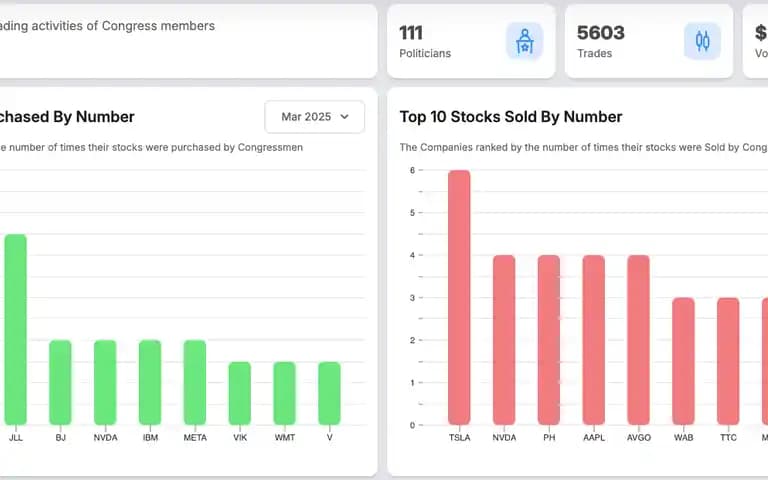Image resolution: width=768 pixels, height=480 pixels.
Task: Click the red AAPL sold bar
Action: (x=594, y=340)
